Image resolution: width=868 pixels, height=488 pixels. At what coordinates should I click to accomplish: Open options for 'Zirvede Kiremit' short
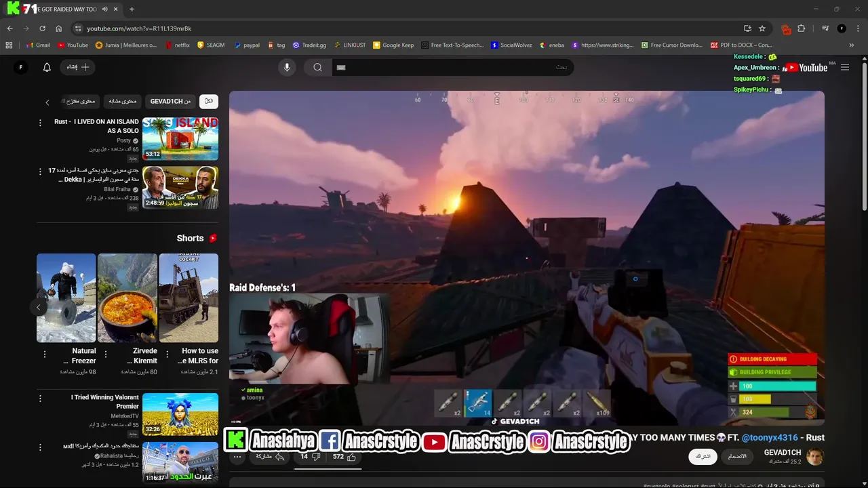tap(106, 354)
